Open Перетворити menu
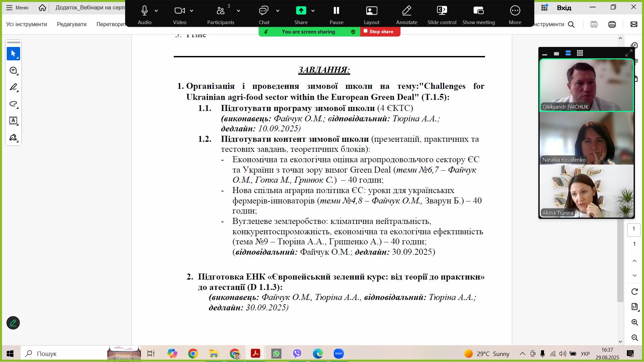This screenshot has height=362, width=644. (111, 24)
